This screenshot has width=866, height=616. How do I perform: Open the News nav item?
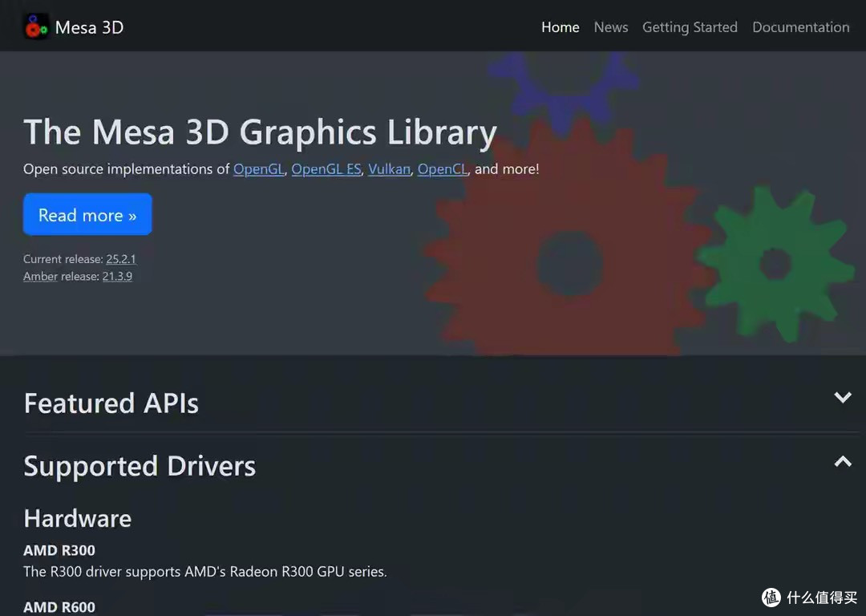611,27
